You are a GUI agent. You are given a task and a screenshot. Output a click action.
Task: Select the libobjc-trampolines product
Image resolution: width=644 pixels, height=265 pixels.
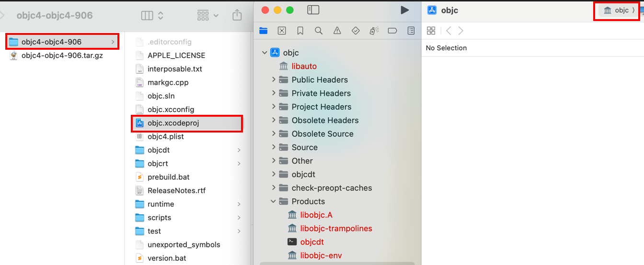pyautogui.click(x=336, y=228)
